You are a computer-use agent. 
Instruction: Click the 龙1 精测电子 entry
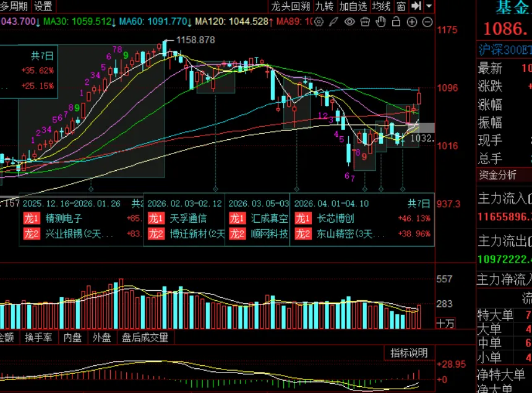82,218
